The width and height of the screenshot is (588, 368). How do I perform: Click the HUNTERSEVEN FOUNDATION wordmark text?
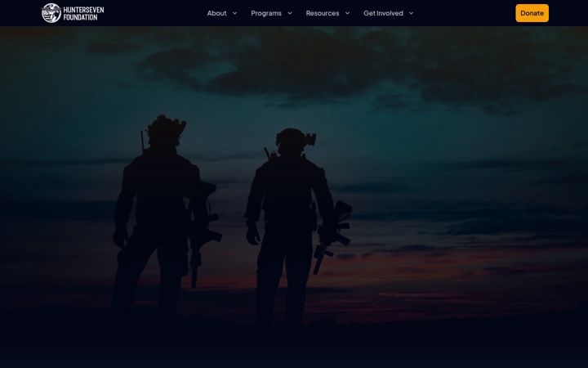83,14
